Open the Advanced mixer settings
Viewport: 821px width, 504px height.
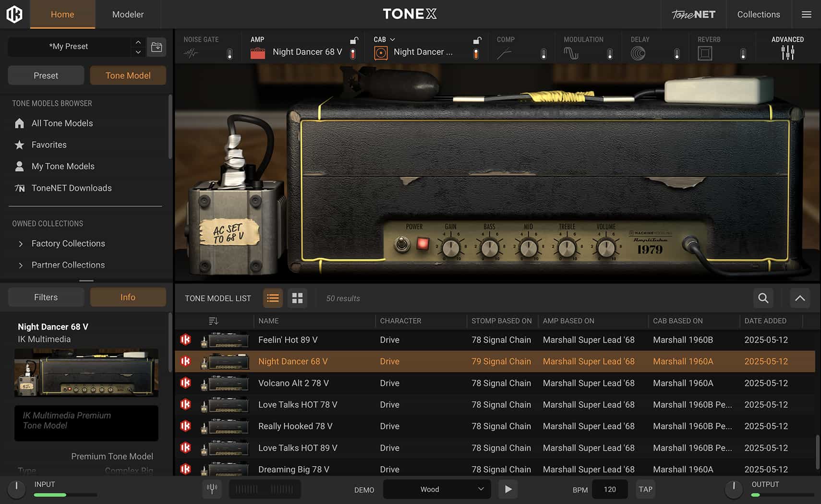[x=787, y=52]
